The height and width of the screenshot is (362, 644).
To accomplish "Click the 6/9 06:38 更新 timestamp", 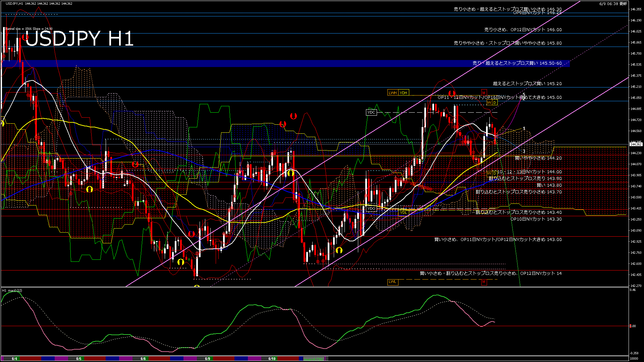I will point(613,4).
